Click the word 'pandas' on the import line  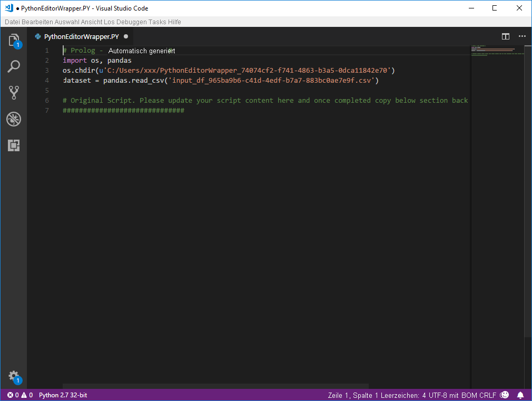(120, 61)
